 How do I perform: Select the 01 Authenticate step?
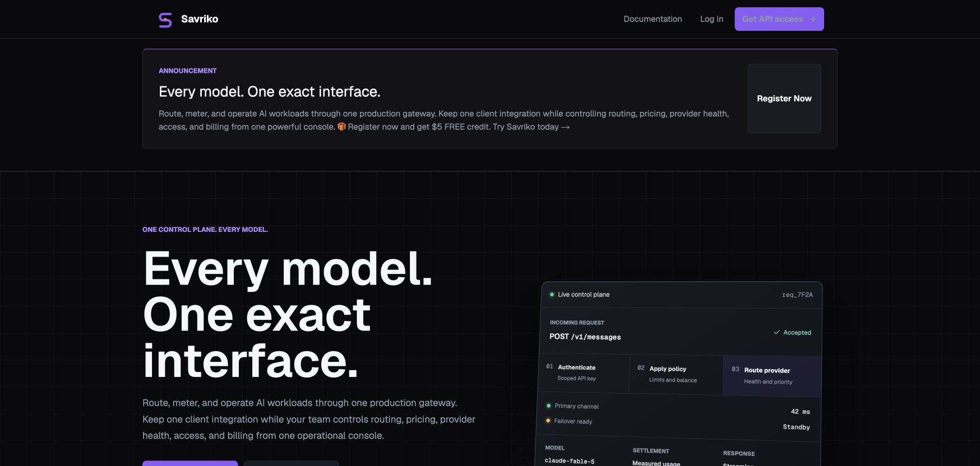[x=584, y=373]
